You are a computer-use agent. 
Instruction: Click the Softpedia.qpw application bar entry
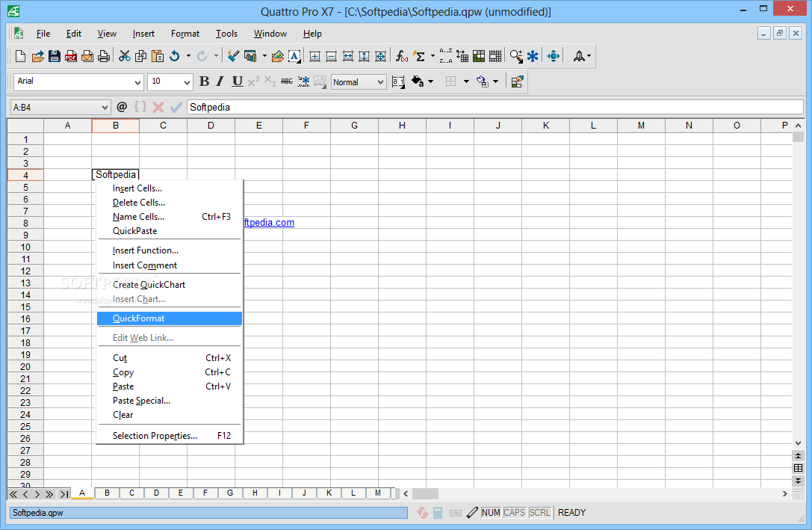click(208, 513)
